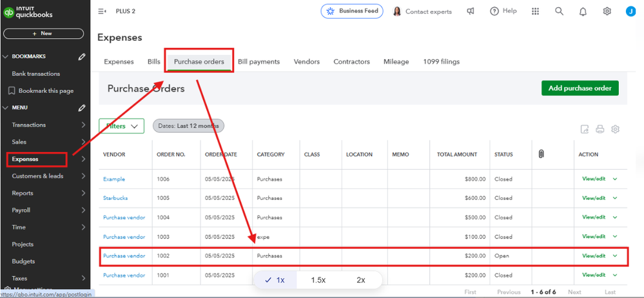The image size is (644, 298).
Task: Open the settings gear in top bar
Action: click(x=607, y=11)
